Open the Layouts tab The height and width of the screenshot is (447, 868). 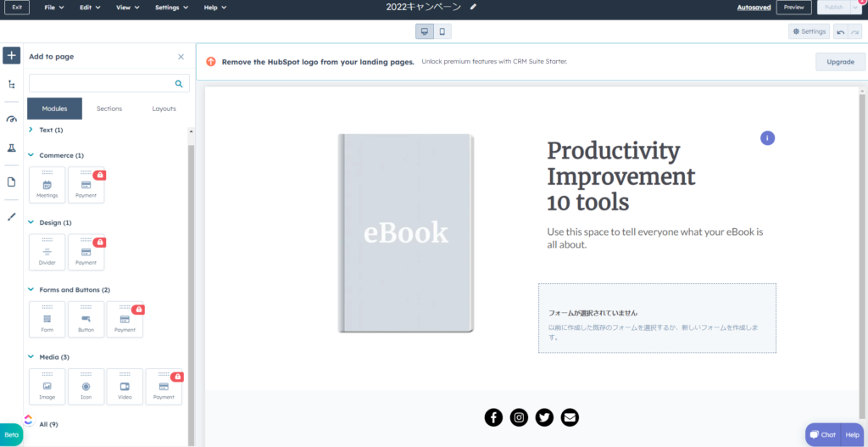pyautogui.click(x=164, y=109)
